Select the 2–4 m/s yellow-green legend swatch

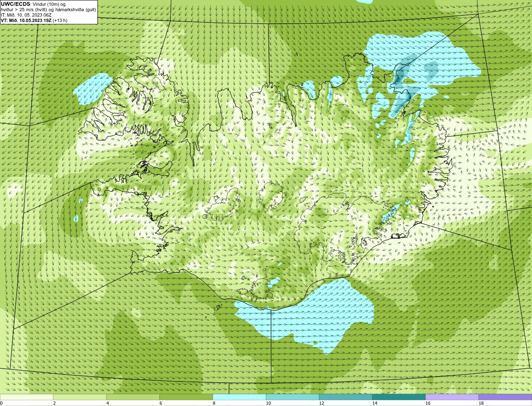(80, 397)
